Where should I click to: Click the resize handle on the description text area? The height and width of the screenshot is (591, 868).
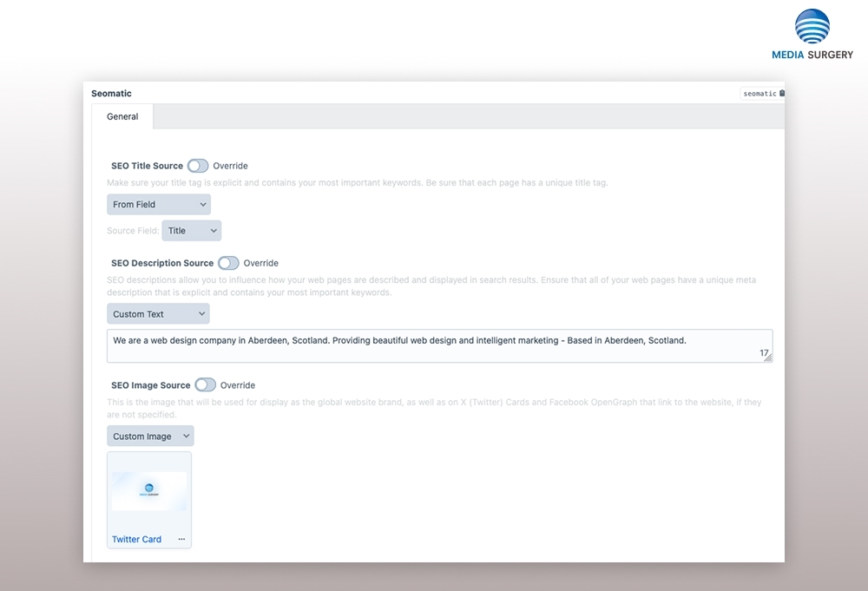(767, 356)
